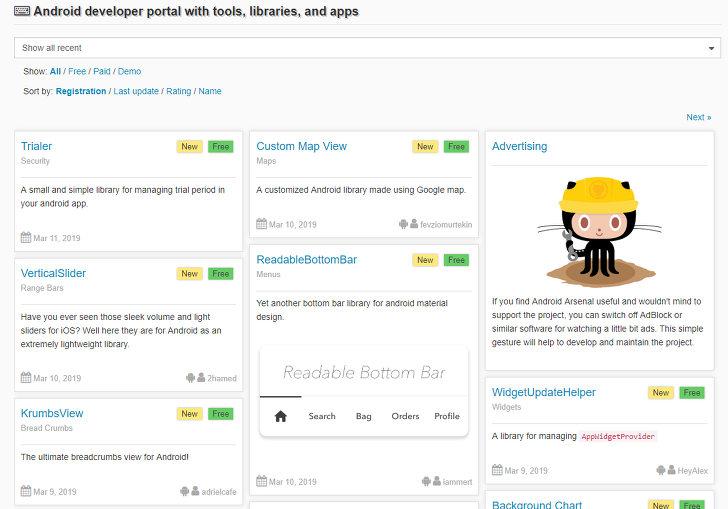Open author HeyAlex
Image resolution: width=728 pixels, height=509 pixels.
coord(693,471)
